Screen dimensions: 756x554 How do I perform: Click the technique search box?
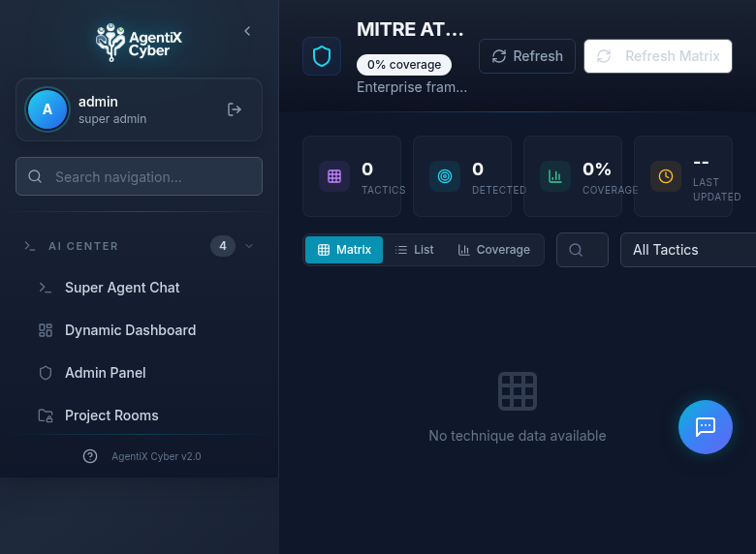[x=583, y=250]
